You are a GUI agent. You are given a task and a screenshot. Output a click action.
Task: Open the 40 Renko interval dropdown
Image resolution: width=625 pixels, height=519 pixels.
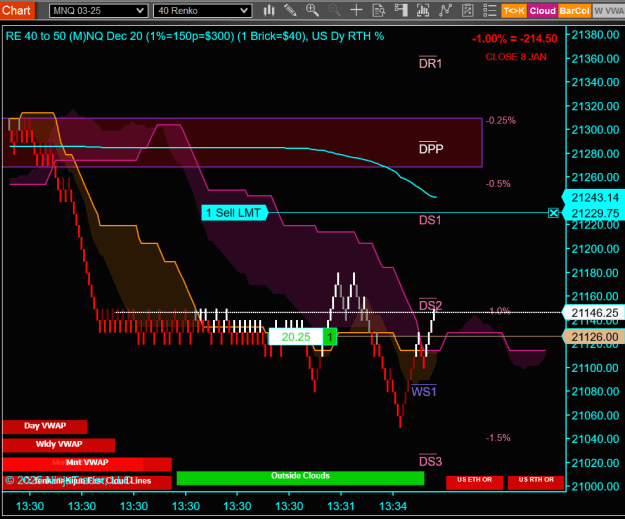202,11
